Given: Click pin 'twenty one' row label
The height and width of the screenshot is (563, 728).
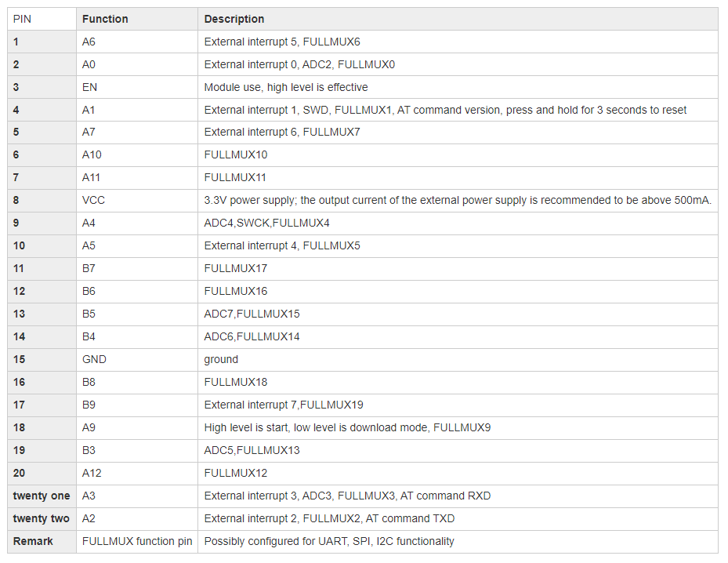Looking at the screenshot, I should [42, 496].
